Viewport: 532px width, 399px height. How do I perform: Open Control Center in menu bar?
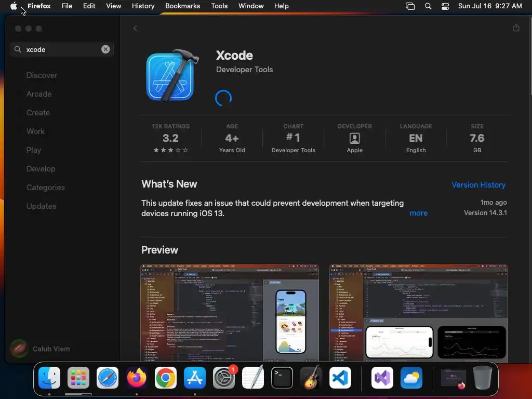445,6
